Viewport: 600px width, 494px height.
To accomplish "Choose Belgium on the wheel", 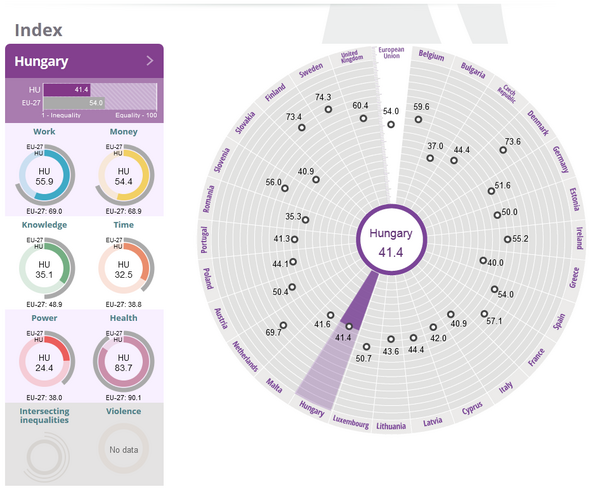I will (431, 55).
